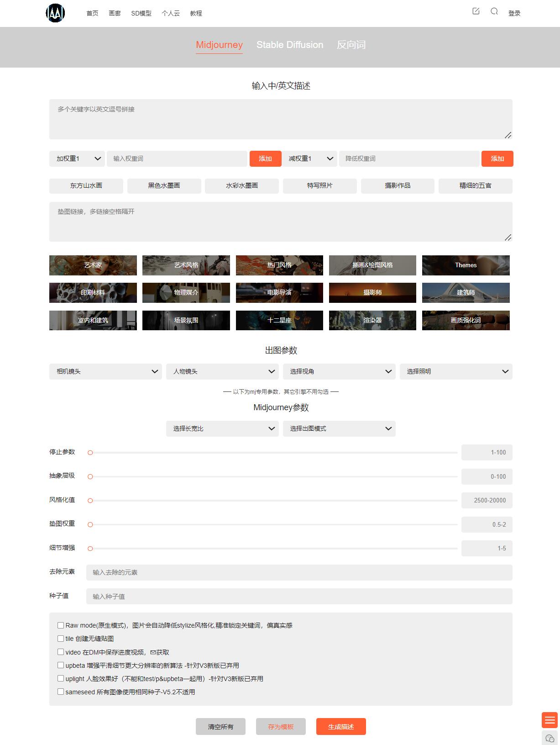Image resolution: width=560 pixels, height=745 pixels.
Task: Expand the 加权重1 dropdown
Action: click(x=77, y=159)
